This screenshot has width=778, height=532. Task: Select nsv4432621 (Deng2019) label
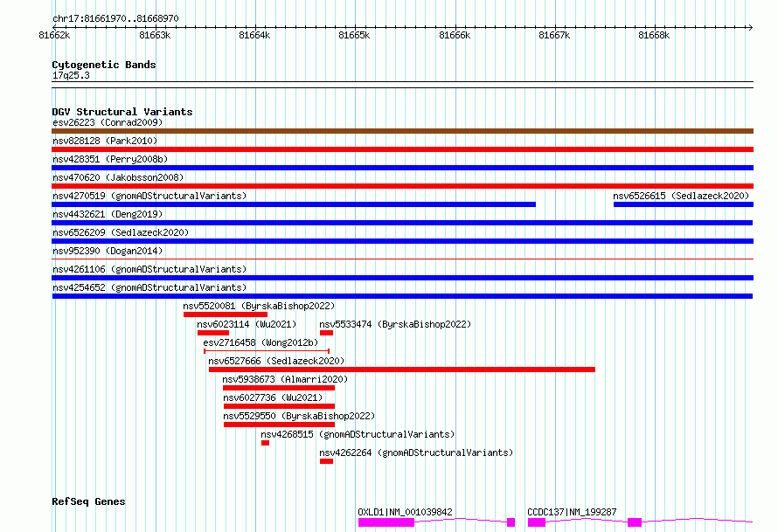pyautogui.click(x=108, y=214)
